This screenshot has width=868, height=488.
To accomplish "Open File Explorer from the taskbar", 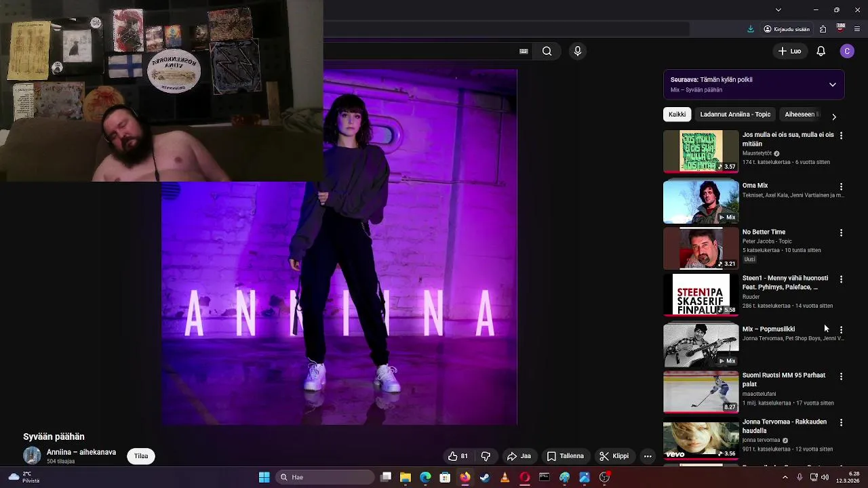I will point(406,477).
